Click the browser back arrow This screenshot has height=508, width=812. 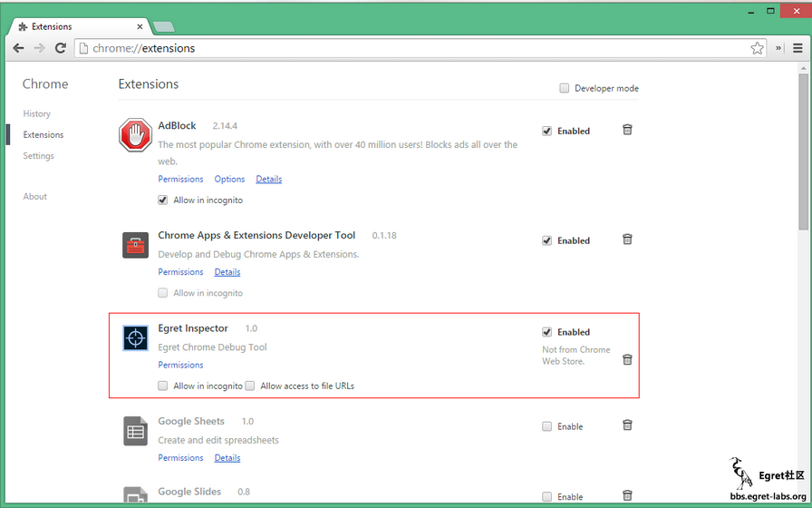click(18, 48)
